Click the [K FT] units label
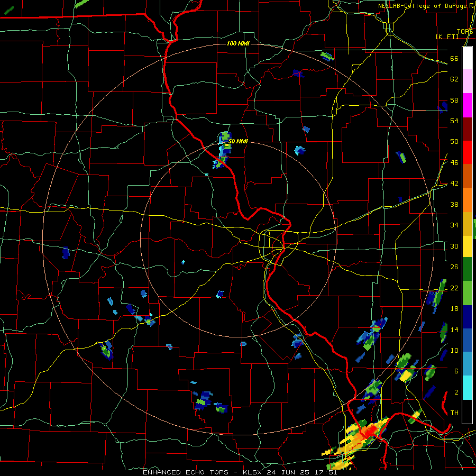The width and height of the screenshot is (476, 476). point(447,36)
